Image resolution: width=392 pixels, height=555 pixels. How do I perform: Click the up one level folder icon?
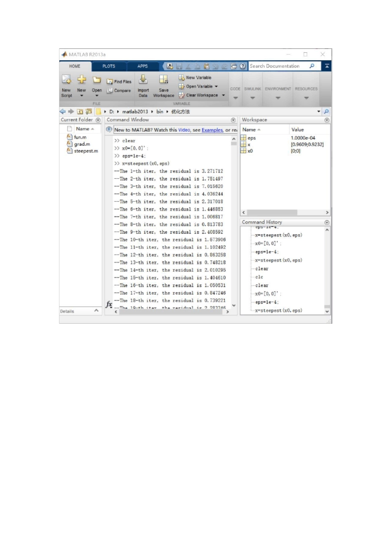(x=80, y=111)
